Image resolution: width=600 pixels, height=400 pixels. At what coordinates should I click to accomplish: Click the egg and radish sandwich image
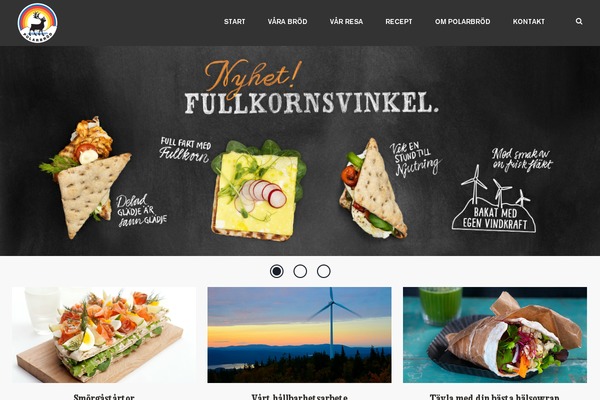pos(258,190)
